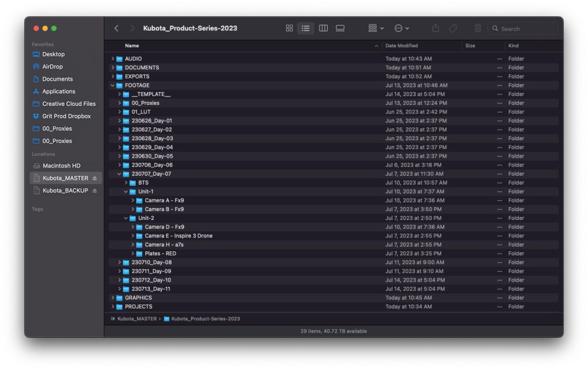Select the 230711_Day-09 folder
The image size is (588, 370).
point(334,271)
